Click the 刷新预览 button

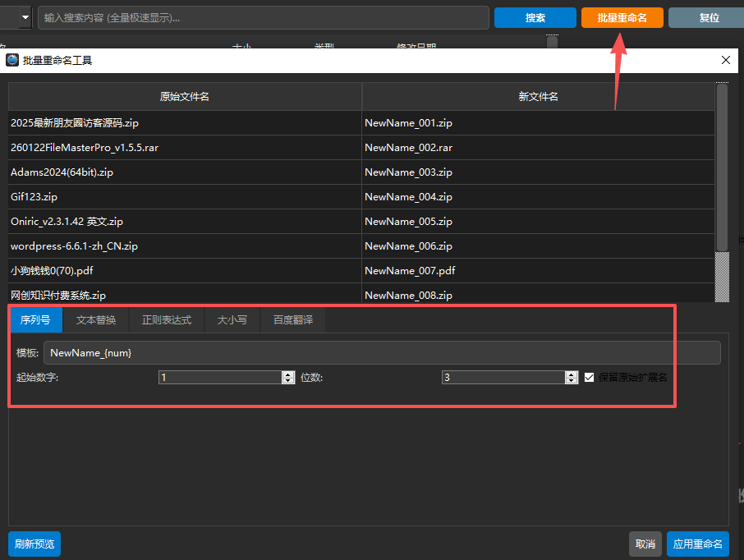pyautogui.click(x=34, y=544)
